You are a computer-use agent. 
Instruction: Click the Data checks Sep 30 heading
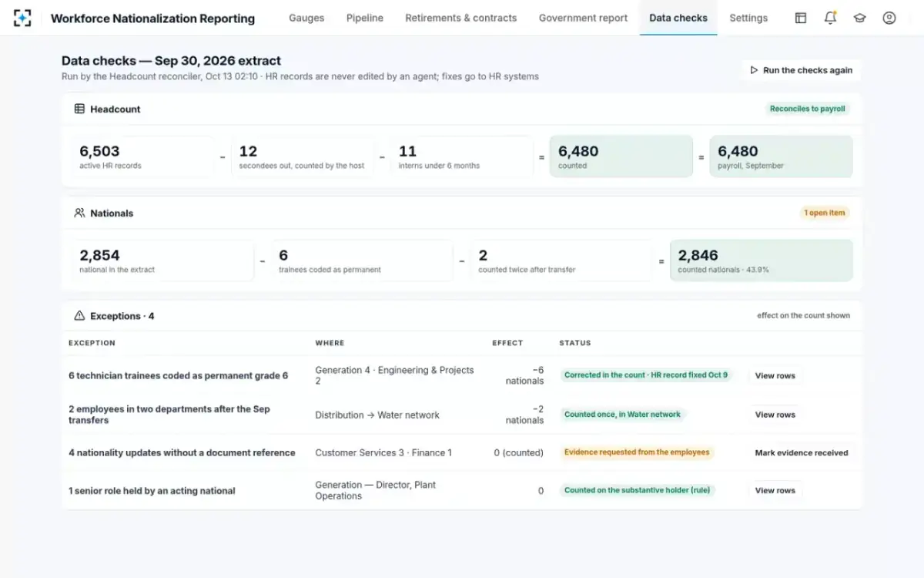coord(171,61)
